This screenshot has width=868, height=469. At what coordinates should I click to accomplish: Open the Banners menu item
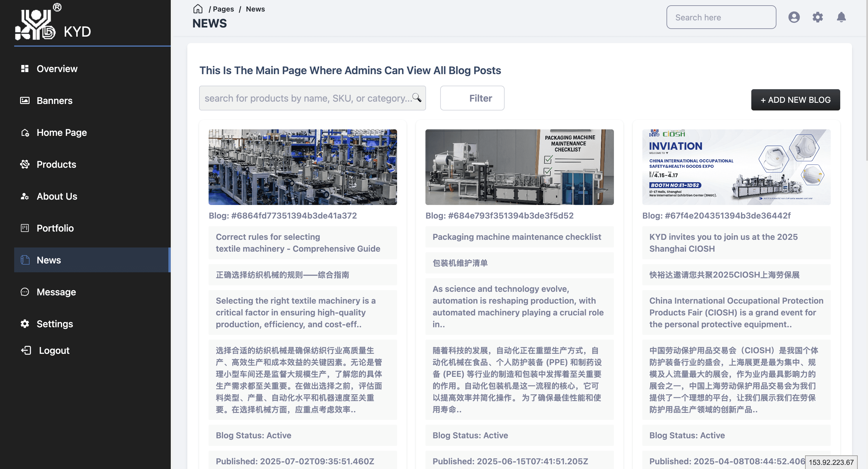click(x=54, y=100)
